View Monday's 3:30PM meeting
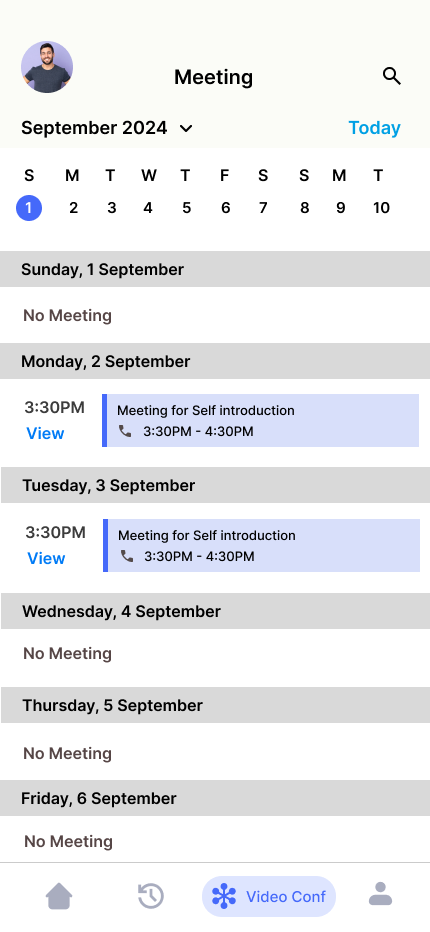This screenshot has height=932, width=430. pyautogui.click(x=45, y=433)
